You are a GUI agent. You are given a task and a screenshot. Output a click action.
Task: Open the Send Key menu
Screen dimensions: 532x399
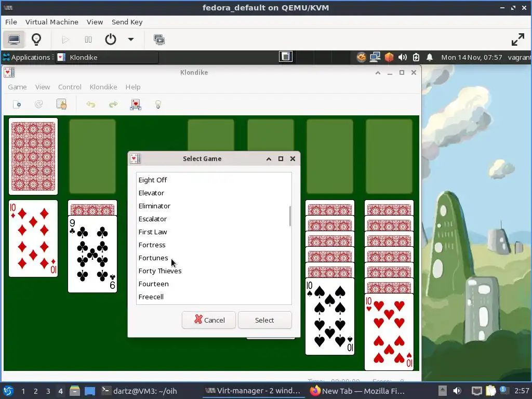(127, 22)
